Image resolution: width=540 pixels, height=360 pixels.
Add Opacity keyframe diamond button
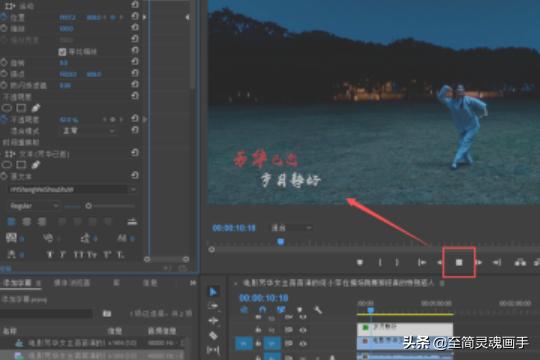click(113, 120)
